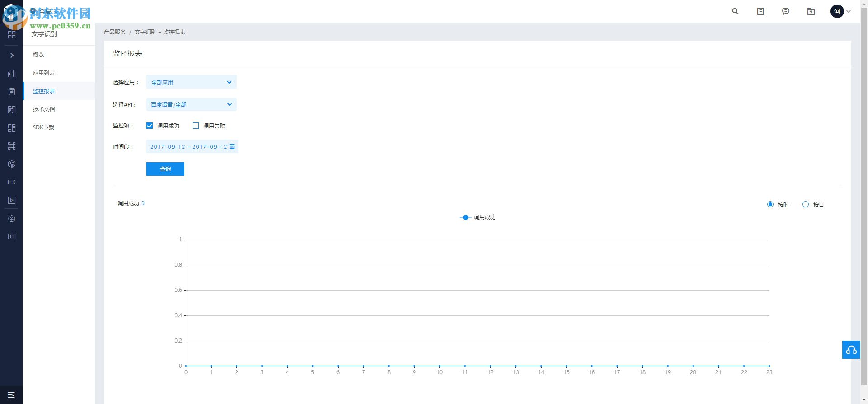Open the message bubble icon in header
Viewport: 868px width, 404px height.
[x=786, y=11]
